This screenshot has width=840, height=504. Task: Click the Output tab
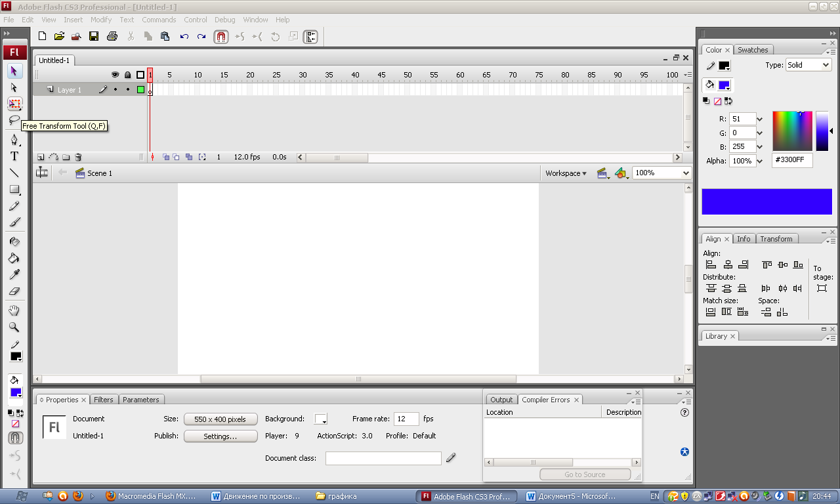click(x=501, y=400)
